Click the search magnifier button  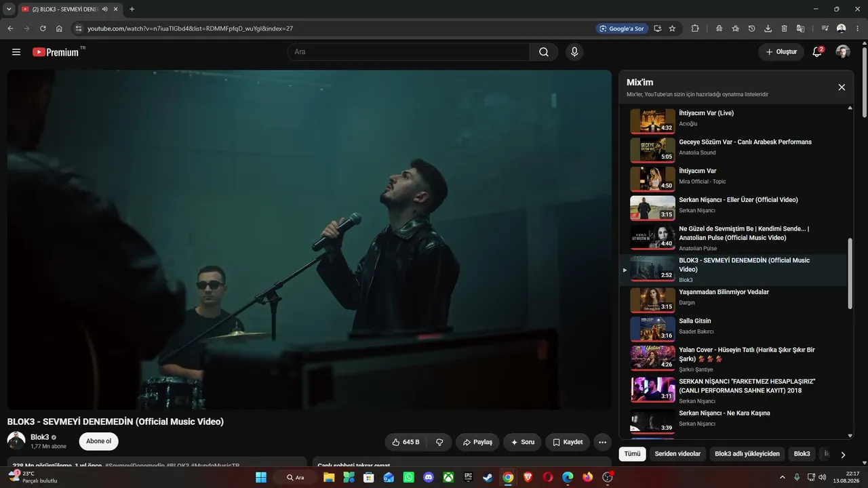(544, 52)
